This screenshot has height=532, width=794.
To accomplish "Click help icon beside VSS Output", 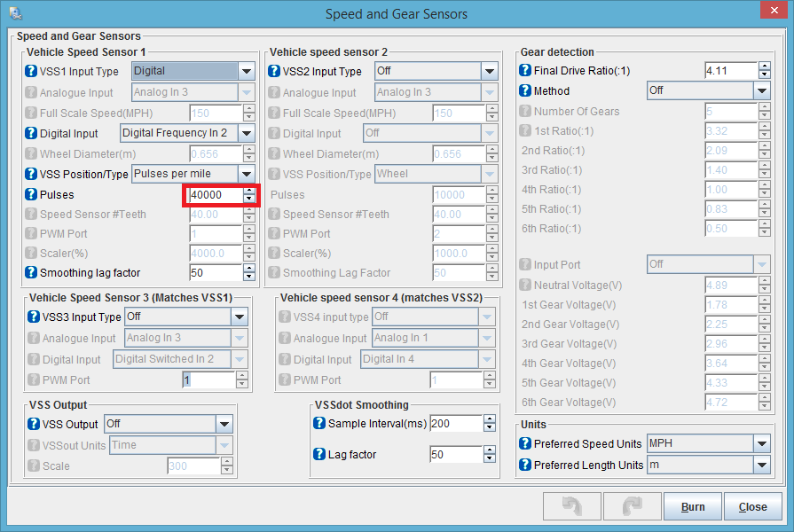I will tap(34, 424).
